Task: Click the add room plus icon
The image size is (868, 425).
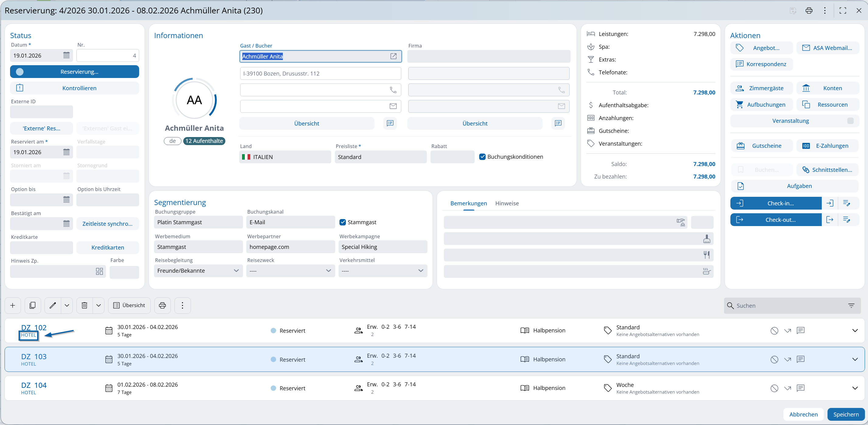Action: [13, 305]
